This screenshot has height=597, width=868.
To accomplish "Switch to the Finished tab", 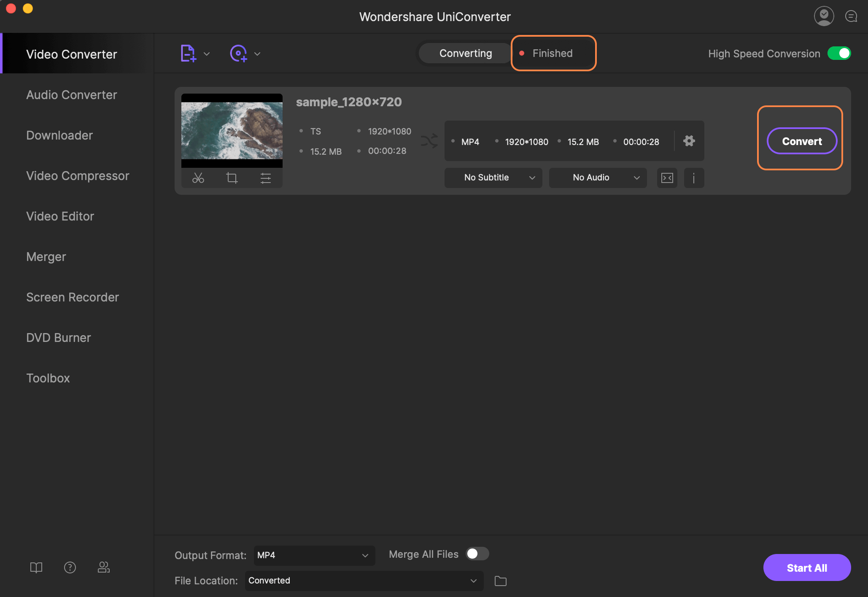I will coord(553,53).
